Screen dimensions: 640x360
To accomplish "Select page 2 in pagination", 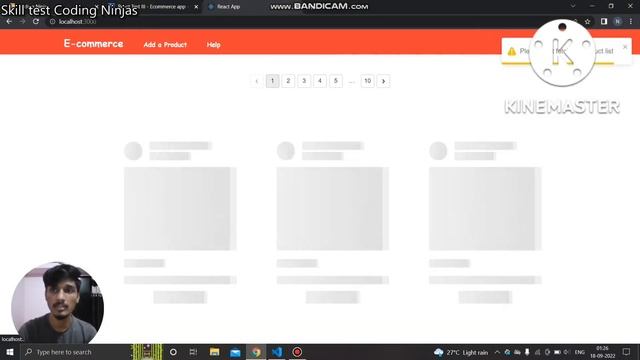I will (x=288, y=81).
